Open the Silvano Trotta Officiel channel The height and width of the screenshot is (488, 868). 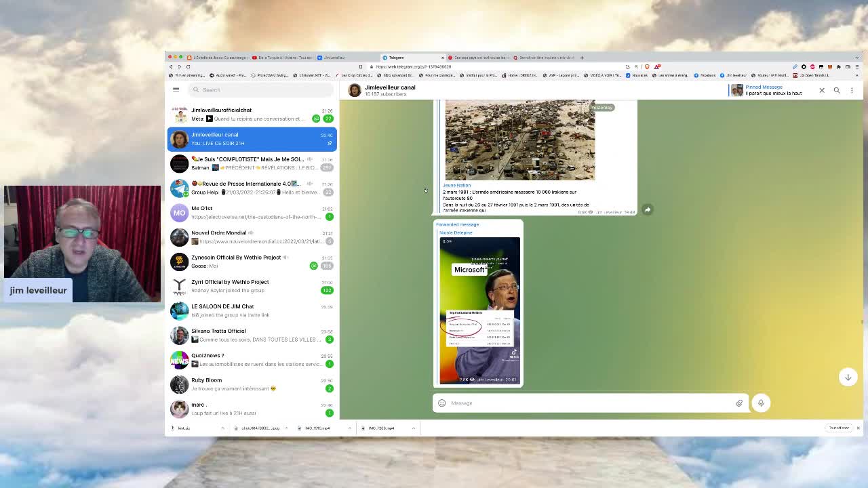click(252, 335)
